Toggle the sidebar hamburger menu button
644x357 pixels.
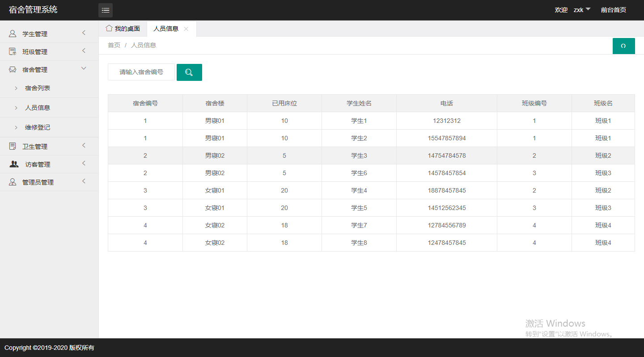point(106,10)
